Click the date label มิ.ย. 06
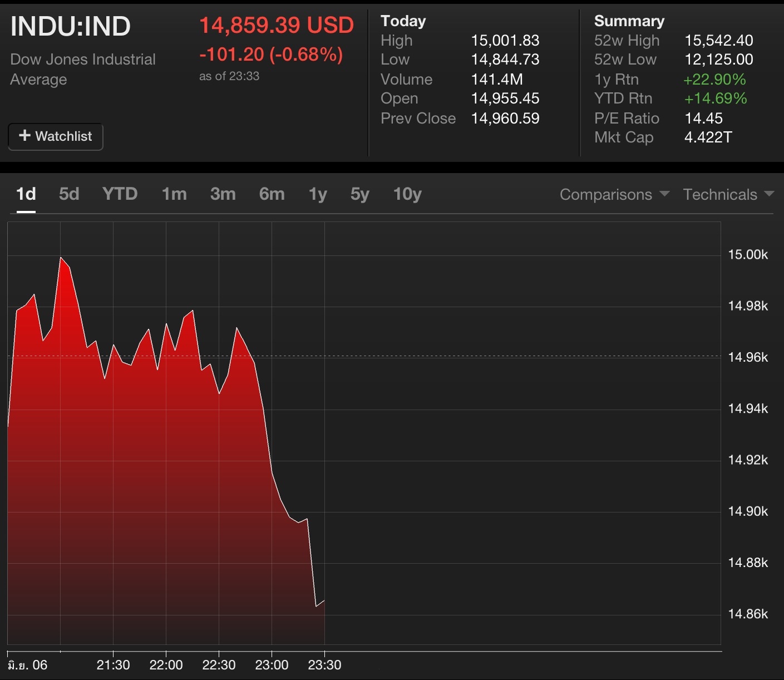 coord(28,665)
